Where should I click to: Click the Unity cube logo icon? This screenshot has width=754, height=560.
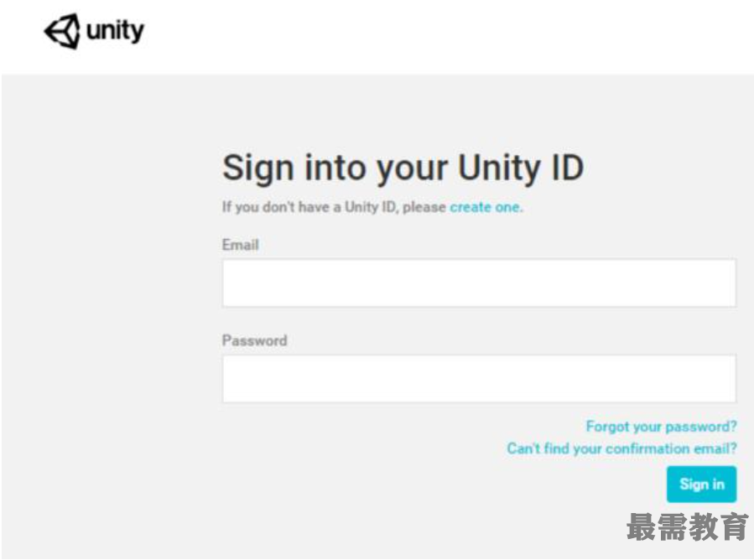tap(63, 31)
